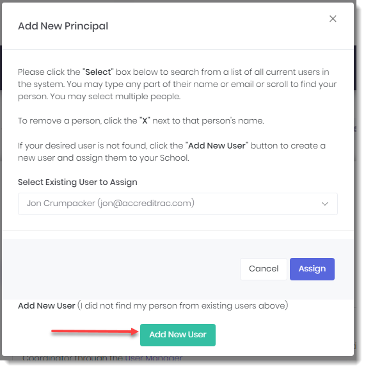
Task: Click the bold "Add New User" phrase in the instructions paragraph
Action: (217, 146)
